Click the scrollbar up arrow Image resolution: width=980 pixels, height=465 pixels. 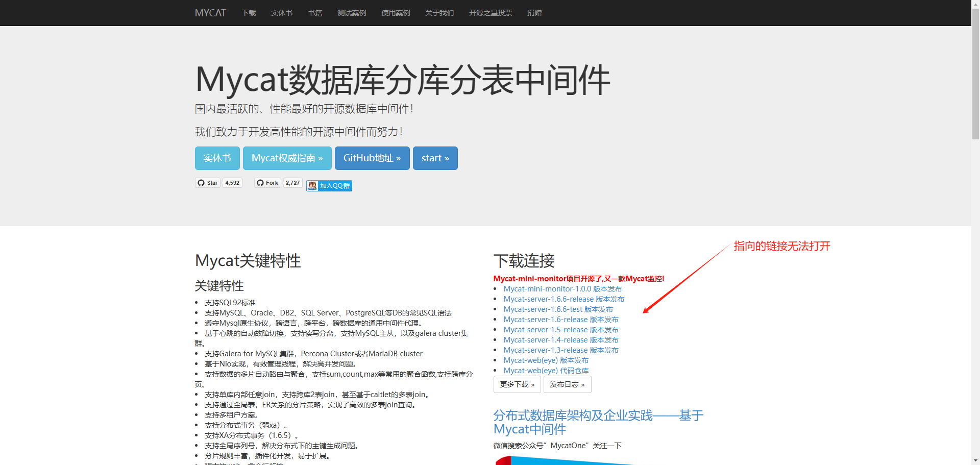coord(975,4)
